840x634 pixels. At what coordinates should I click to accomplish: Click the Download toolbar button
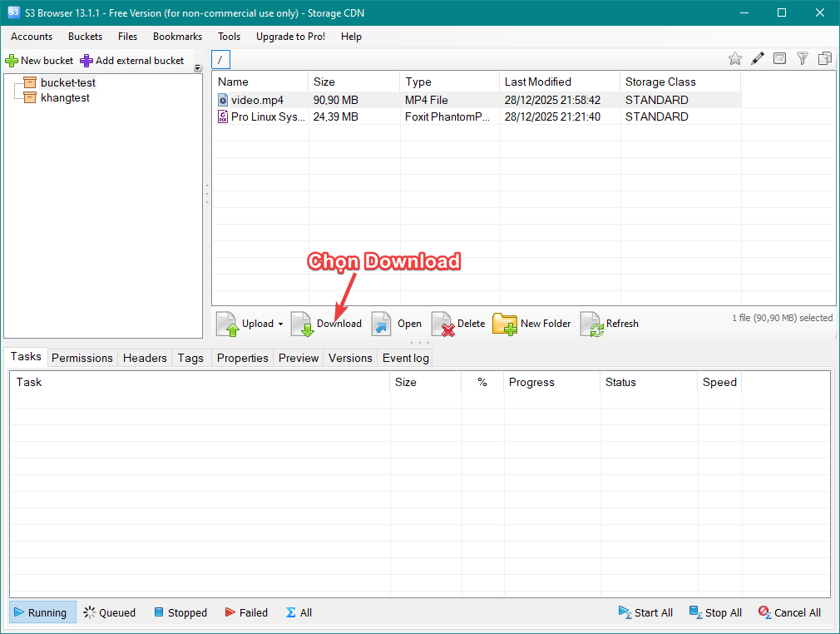point(327,324)
